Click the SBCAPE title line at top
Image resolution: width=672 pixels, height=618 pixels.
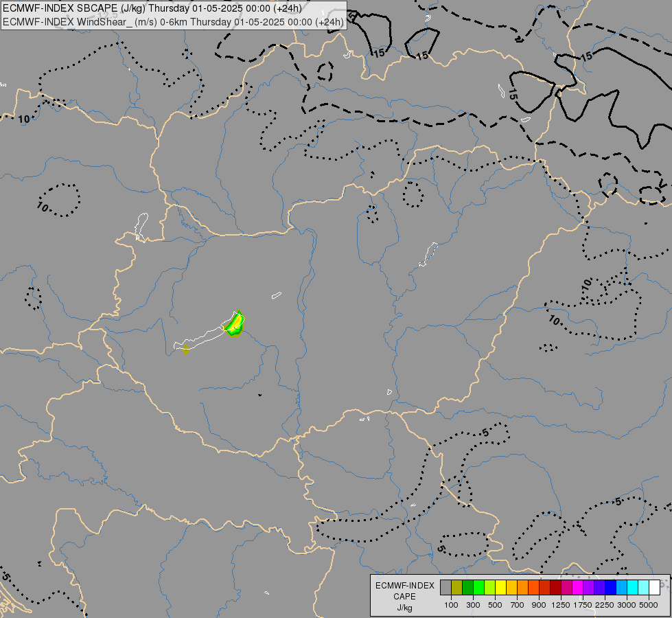pyautogui.click(x=152, y=8)
